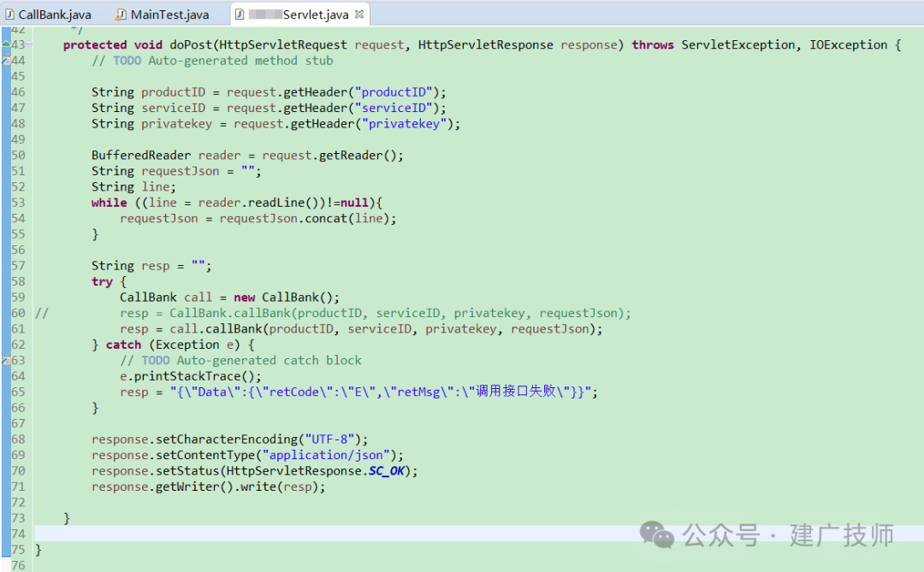Click the SC_OK constant
Viewport: 924px width, 572px height.
coord(387,470)
